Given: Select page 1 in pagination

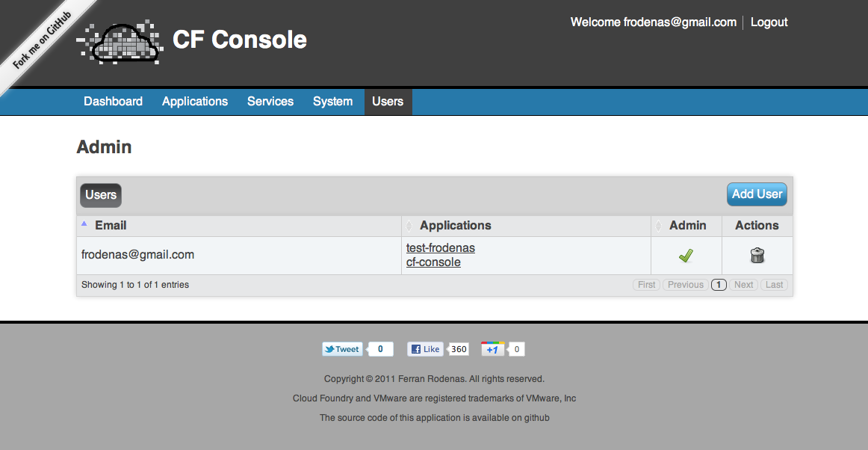Looking at the screenshot, I should tap(719, 285).
